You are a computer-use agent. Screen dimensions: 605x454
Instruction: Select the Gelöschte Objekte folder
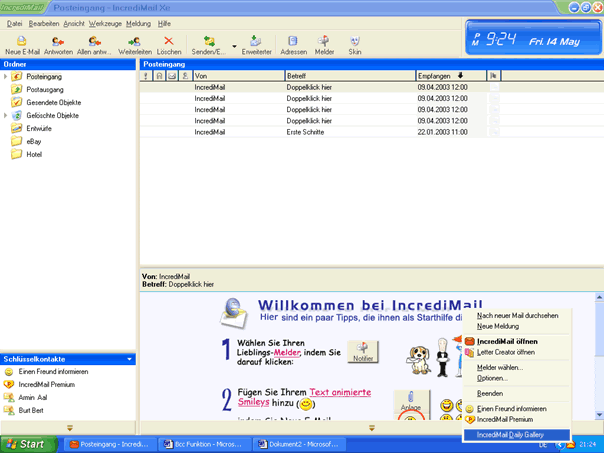coord(52,115)
